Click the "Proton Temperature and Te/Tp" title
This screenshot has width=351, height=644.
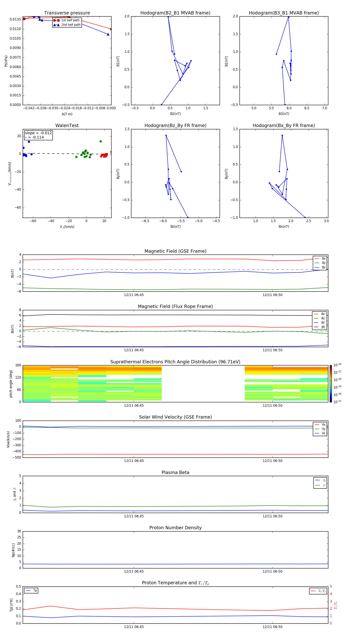pos(175,583)
